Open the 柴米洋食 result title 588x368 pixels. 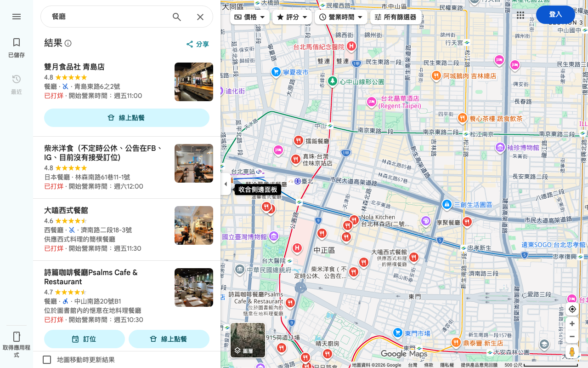click(x=104, y=153)
